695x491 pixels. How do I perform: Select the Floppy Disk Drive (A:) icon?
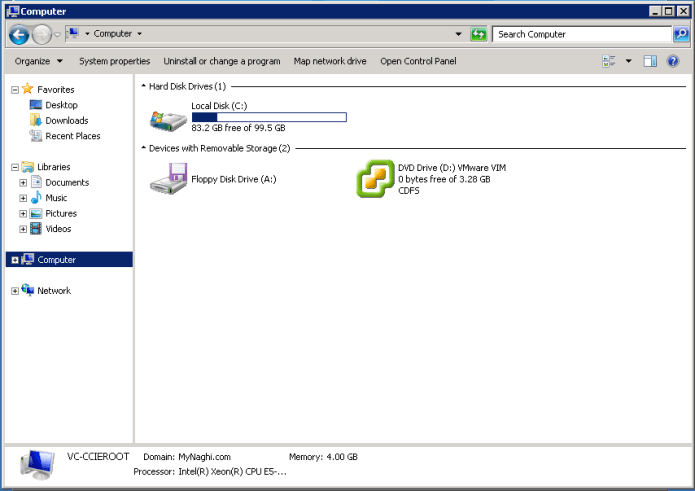tap(168, 179)
